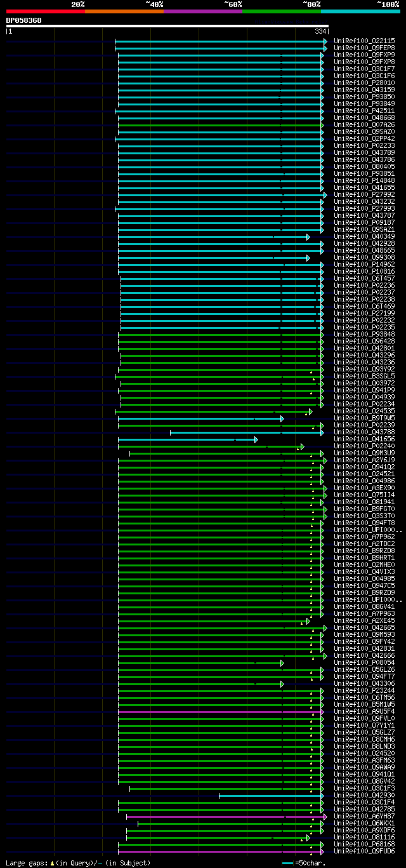Open hit UniRef100_Q3C1F7
406x868 pixels.
364,69
